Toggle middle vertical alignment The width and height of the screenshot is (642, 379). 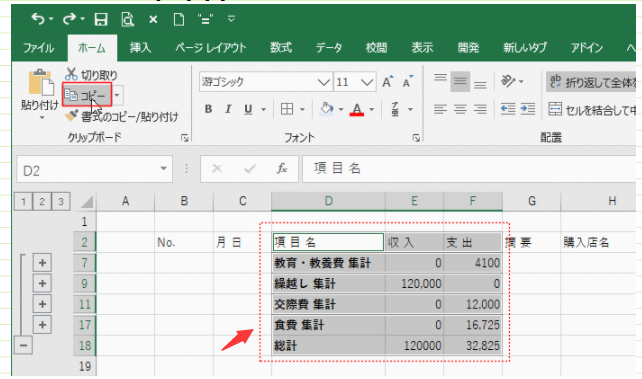(460, 81)
